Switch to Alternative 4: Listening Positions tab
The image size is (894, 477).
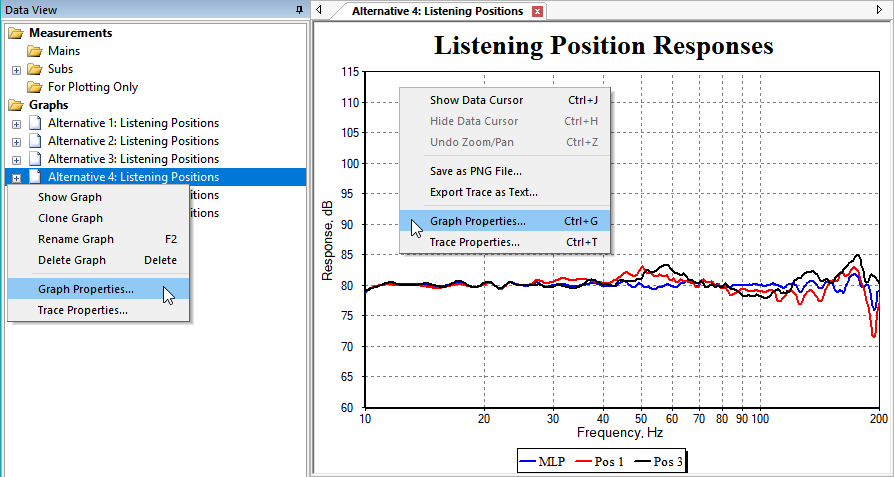(437, 11)
